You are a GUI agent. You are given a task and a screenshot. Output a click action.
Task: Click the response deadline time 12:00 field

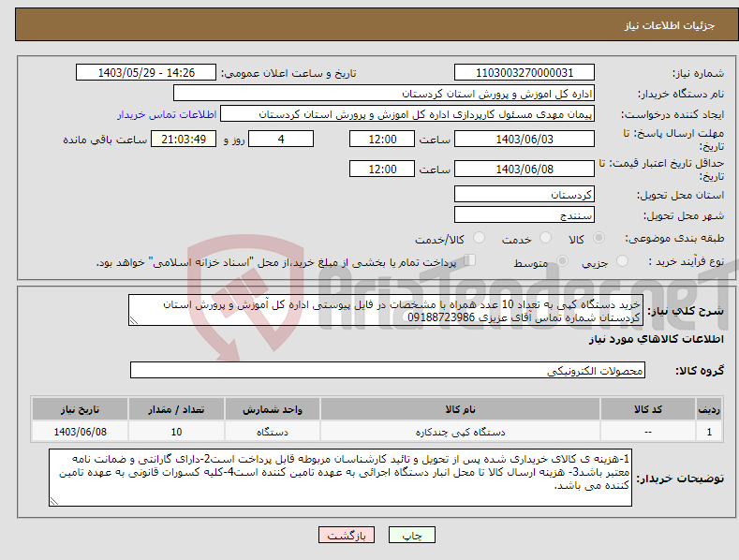tap(382, 139)
